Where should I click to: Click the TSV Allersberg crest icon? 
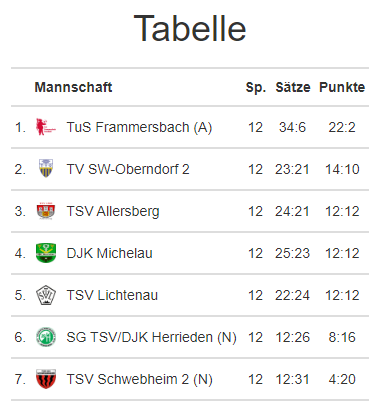(46, 211)
